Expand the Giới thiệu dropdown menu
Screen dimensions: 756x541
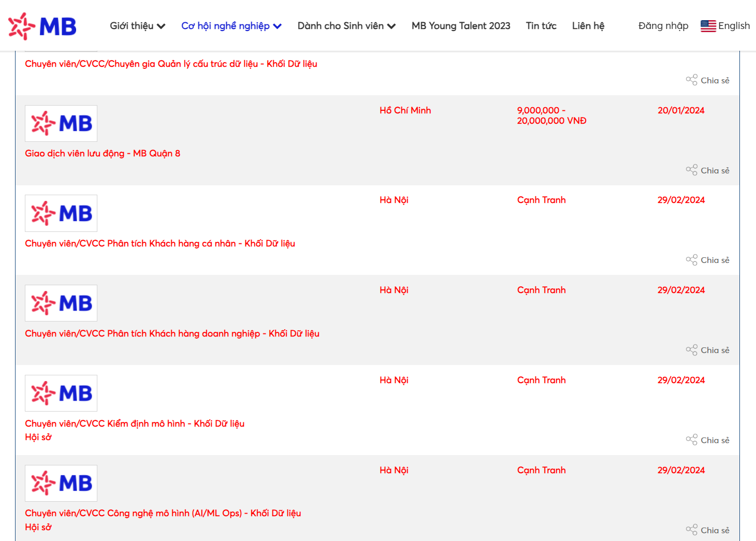[x=137, y=26]
